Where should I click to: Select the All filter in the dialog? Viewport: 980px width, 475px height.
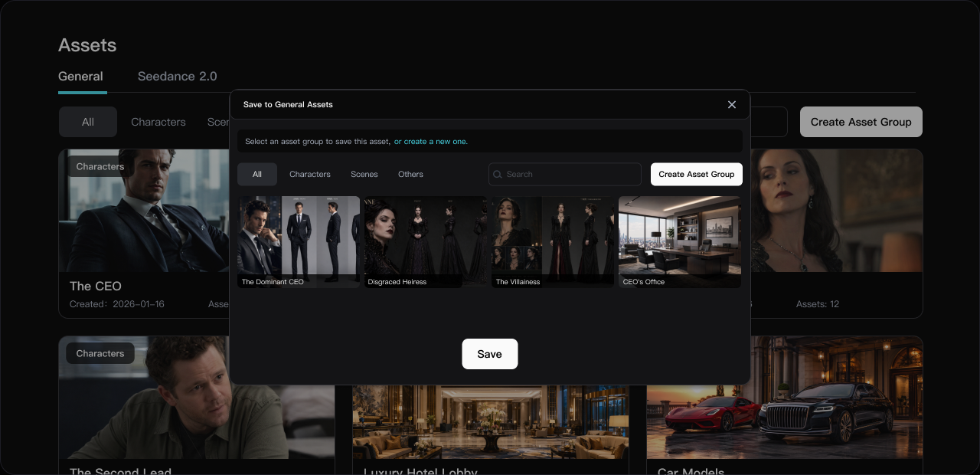257,174
